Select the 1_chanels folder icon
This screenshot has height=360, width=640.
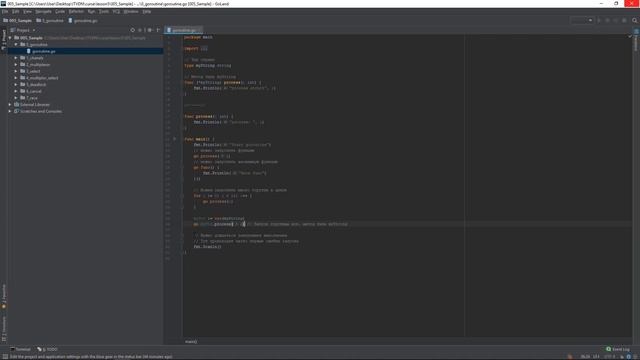(x=23, y=58)
